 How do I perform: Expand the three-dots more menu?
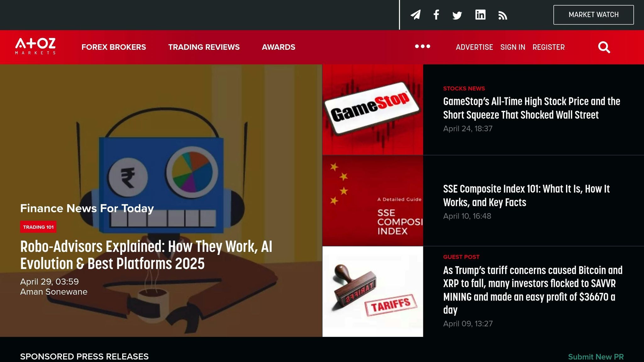422,47
